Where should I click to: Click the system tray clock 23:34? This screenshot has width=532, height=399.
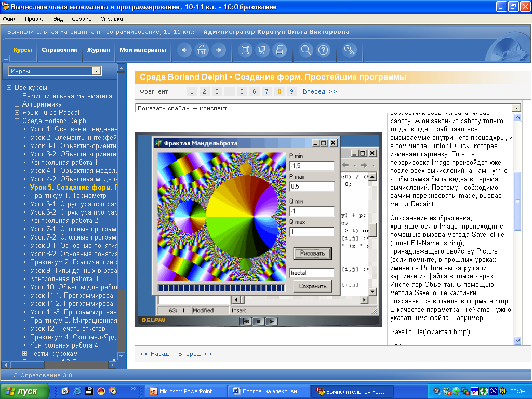pos(517,391)
